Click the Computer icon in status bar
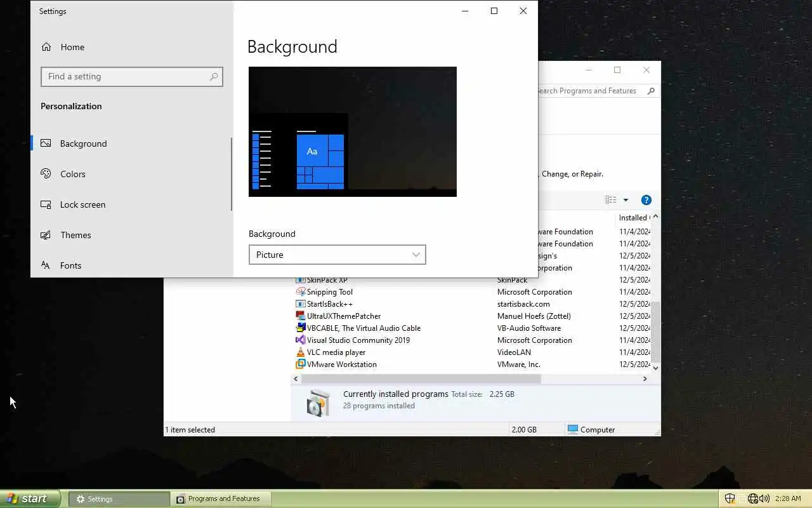This screenshot has width=812, height=508. 573,429
